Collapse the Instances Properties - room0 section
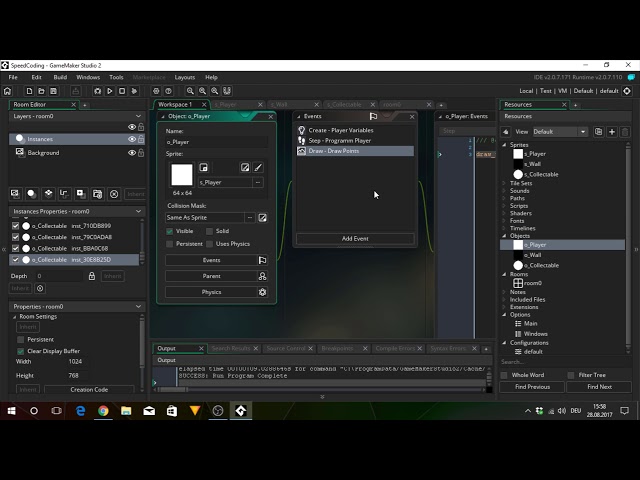Image resolution: width=640 pixels, height=480 pixels. (x=138, y=211)
